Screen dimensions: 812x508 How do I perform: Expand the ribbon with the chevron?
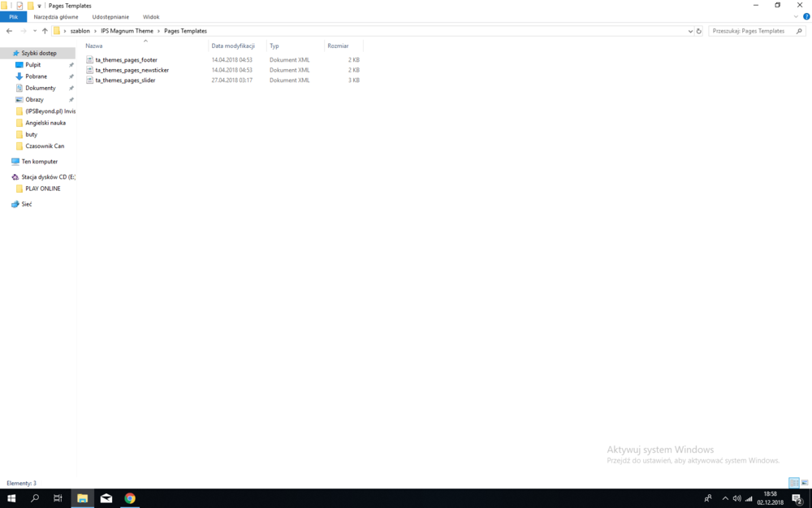[x=795, y=16]
